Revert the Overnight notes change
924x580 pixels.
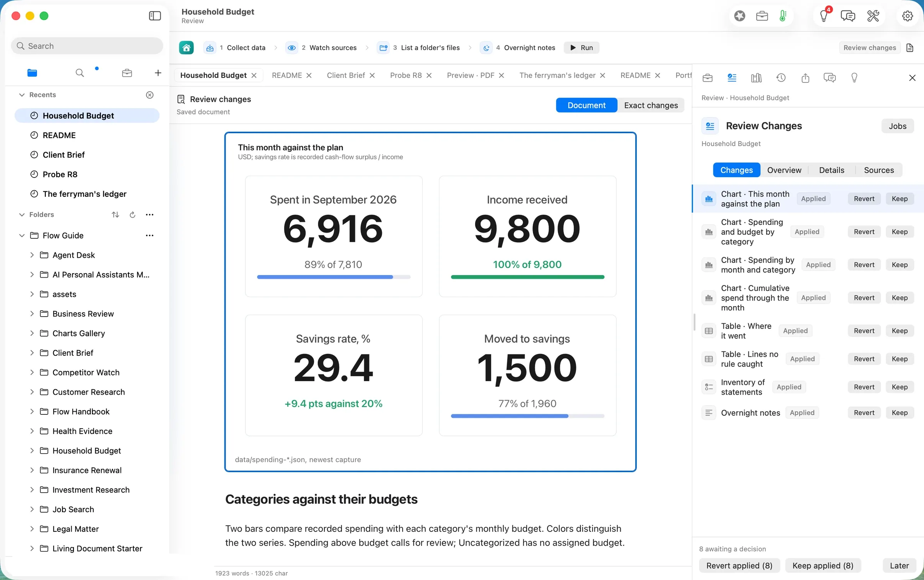coord(864,412)
